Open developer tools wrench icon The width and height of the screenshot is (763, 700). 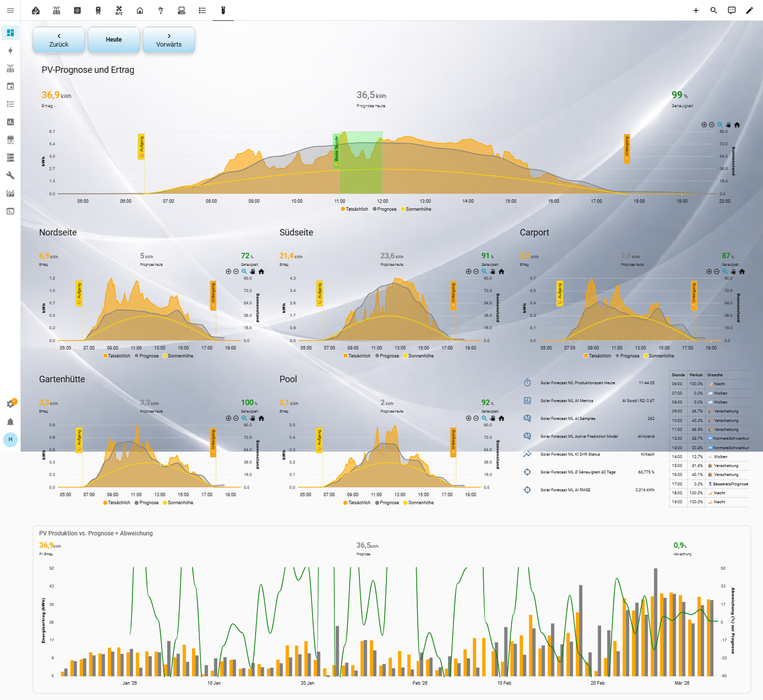(10, 175)
